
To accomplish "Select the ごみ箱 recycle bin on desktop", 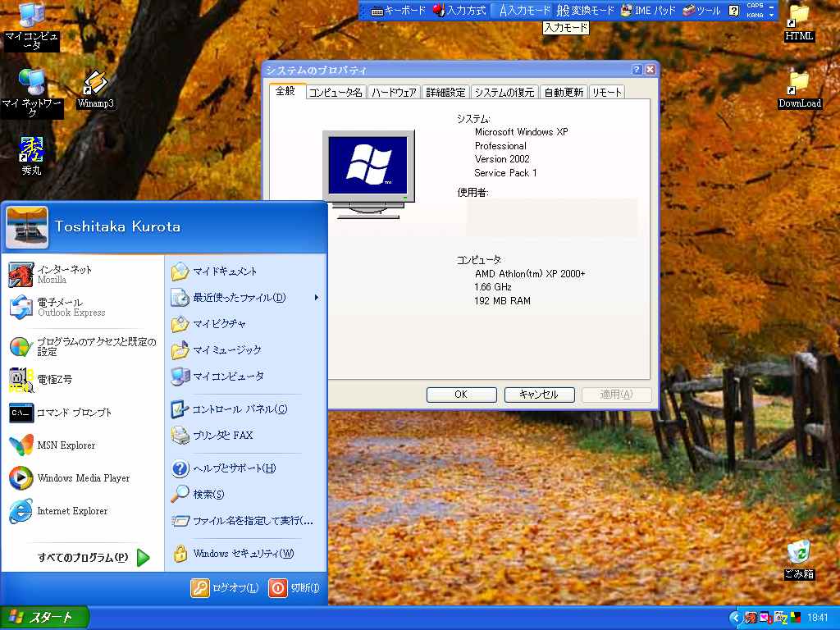I will coord(799,559).
